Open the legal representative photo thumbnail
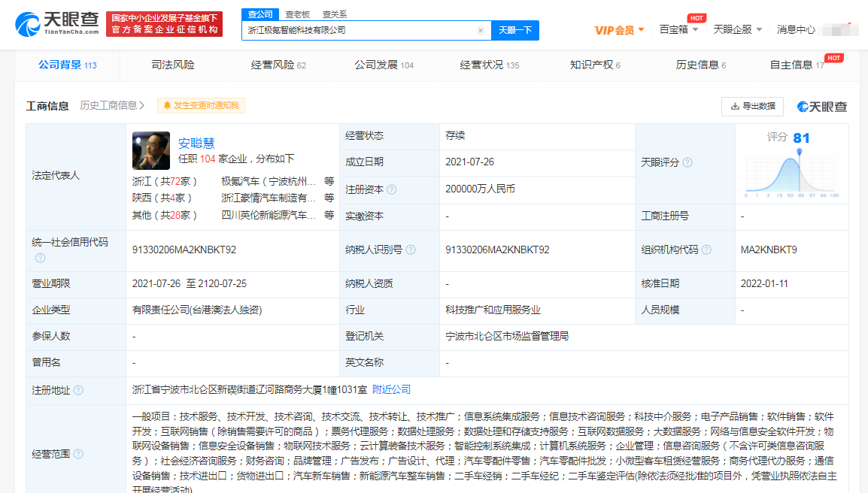The height and width of the screenshot is (493, 868). pyautogui.click(x=151, y=150)
